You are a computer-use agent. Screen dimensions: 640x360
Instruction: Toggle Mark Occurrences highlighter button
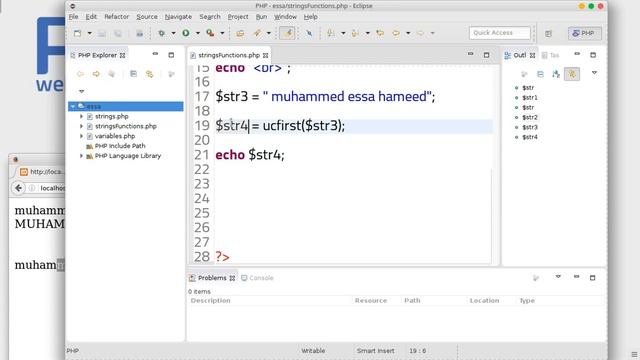[287, 33]
